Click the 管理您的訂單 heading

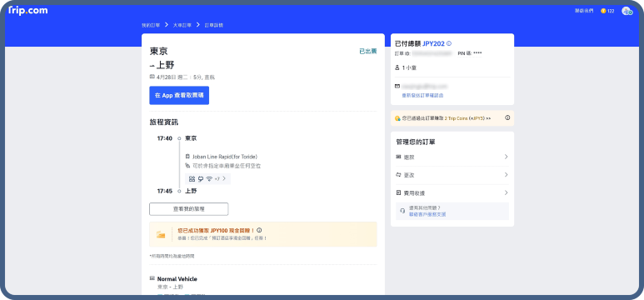416,142
